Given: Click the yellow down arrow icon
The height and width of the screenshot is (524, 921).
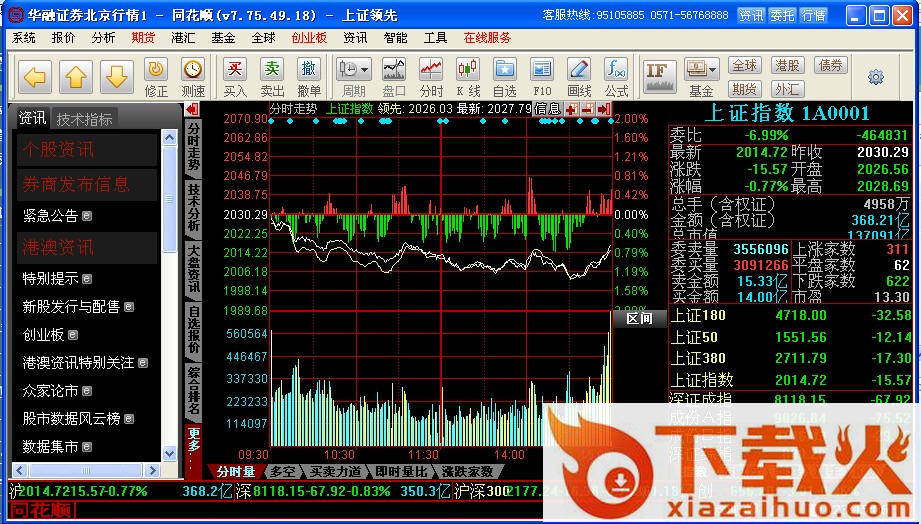Looking at the screenshot, I should [117, 77].
